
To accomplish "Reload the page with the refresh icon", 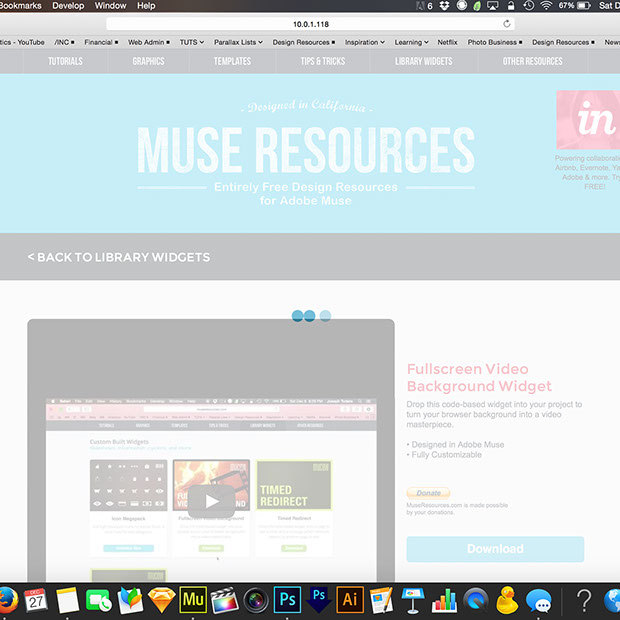I will coord(507,24).
